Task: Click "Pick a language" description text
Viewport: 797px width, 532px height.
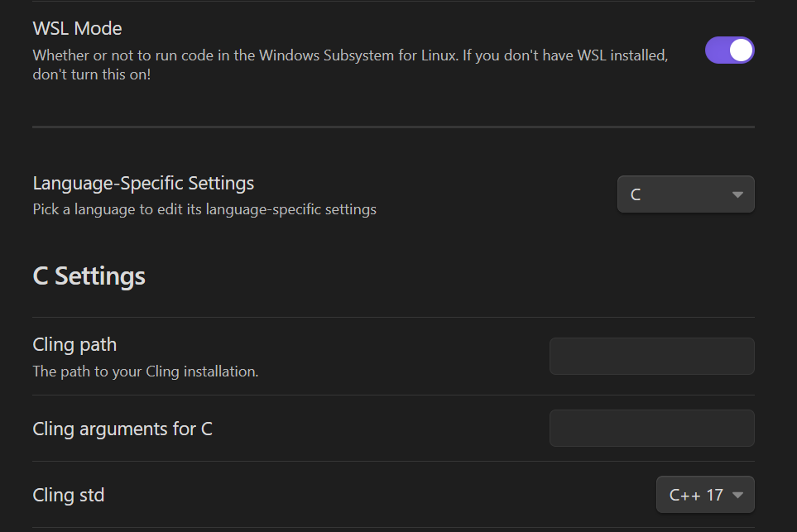Action: (x=204, y=209)
